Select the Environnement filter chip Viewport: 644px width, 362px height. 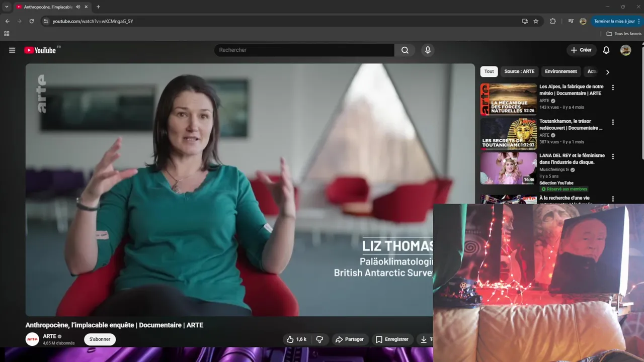point(561,71)
